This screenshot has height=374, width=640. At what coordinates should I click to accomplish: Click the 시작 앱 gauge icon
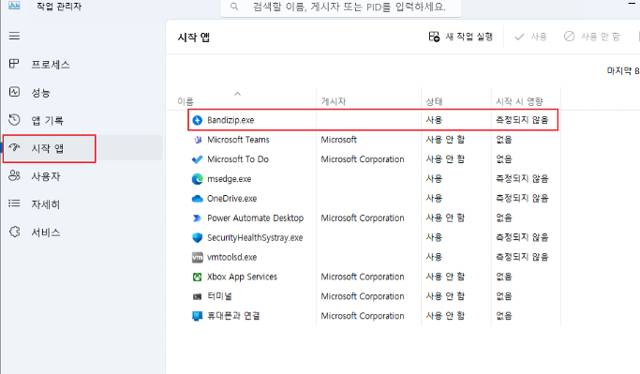pyautogui.click(x=14, y=147)
